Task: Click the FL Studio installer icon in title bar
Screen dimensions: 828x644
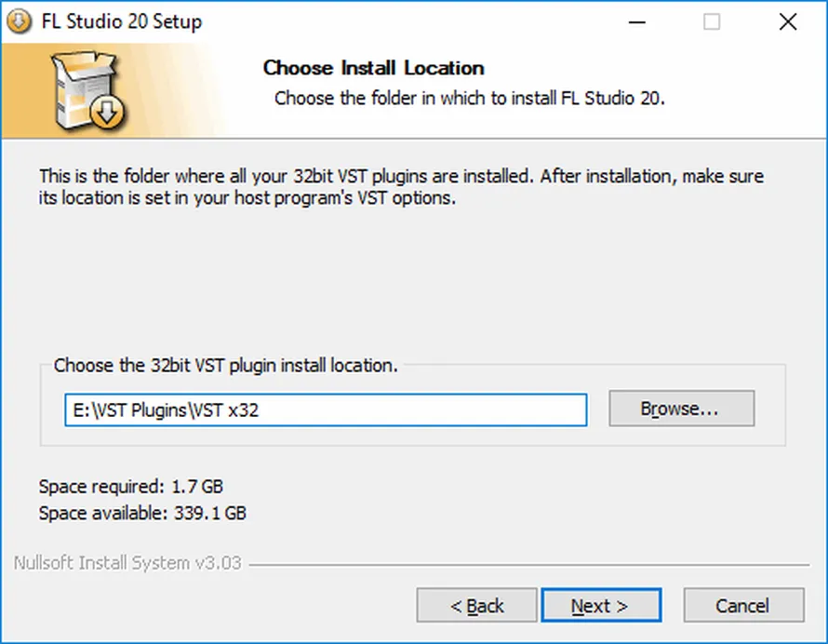Action: [19, 21]
